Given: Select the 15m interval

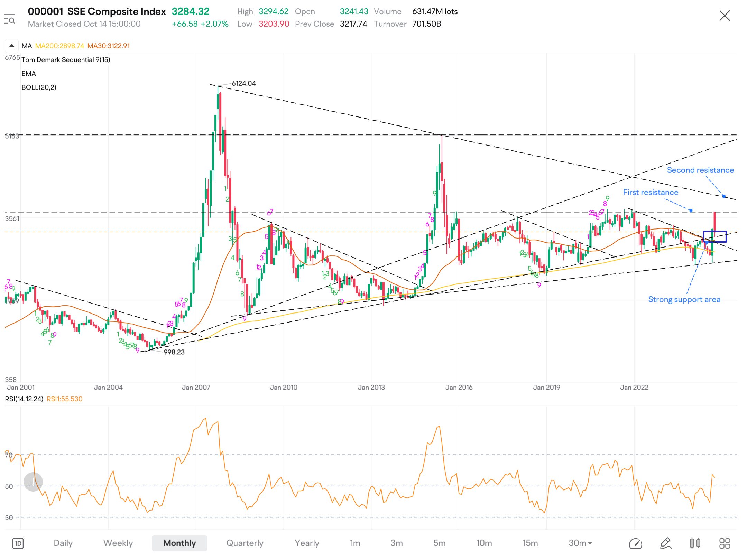Looking at the screenshot, I should click(530, 543).
